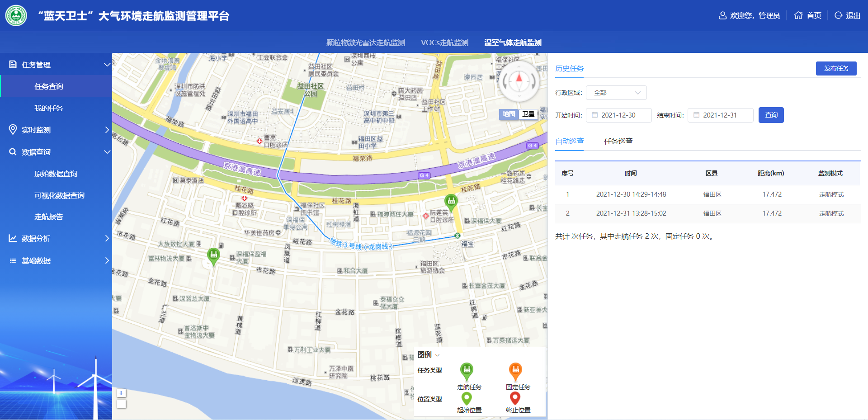The height and width of the screenshot is (420, 868).
Task: Click the map compass rotation control
Action: (x=519, y=81)
